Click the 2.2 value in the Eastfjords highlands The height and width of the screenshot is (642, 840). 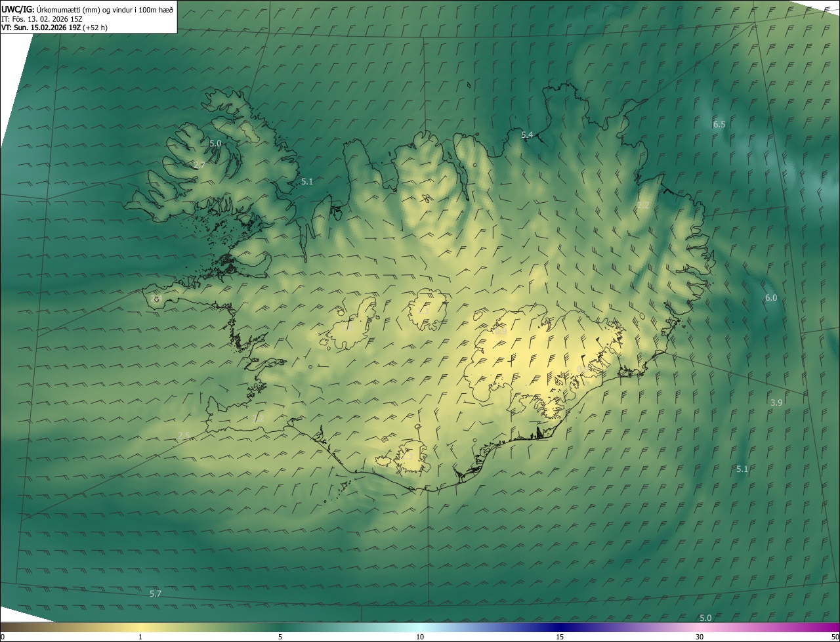click(644, 205)
